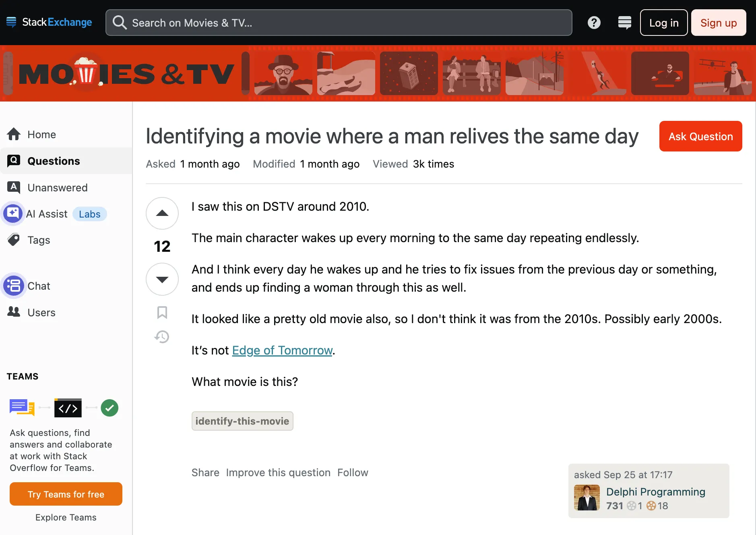Bookmark this question
756x535 pixels.
coord(162,313)
